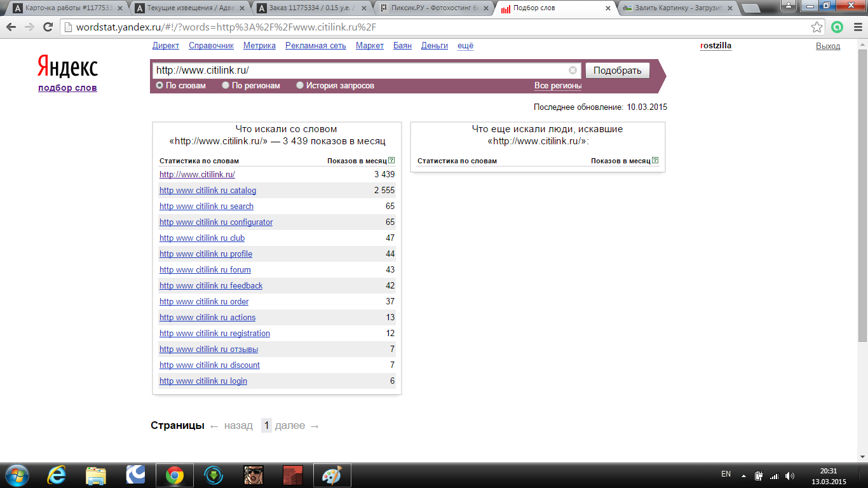The height and width of the screenshot is (488, 868).
Task: Open the 'Справочник' link
Action: (x=211, y=46)
